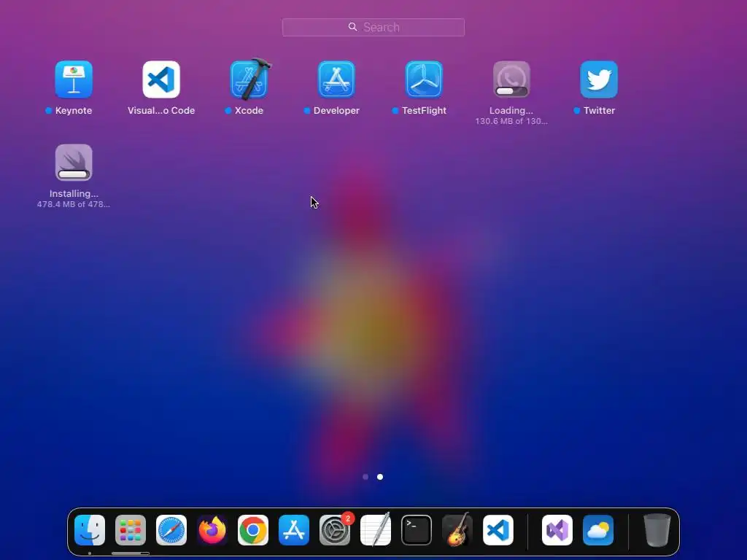Screen dimensions: 747x560
Task: Launch Terminal from the Dock
Action: pyautogui.click(x=417, y=530)
